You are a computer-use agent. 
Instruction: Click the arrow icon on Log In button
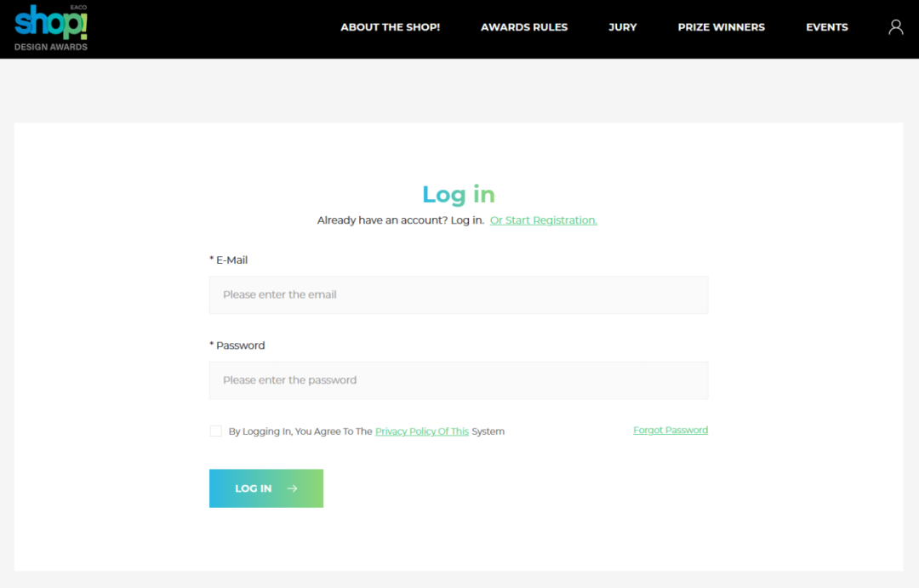coord(293,488)
